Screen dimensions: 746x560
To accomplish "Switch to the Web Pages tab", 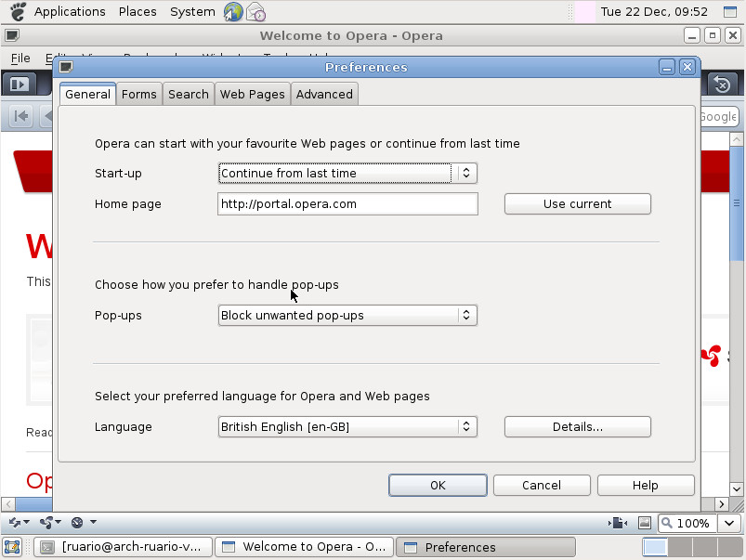I will point(252,94).
